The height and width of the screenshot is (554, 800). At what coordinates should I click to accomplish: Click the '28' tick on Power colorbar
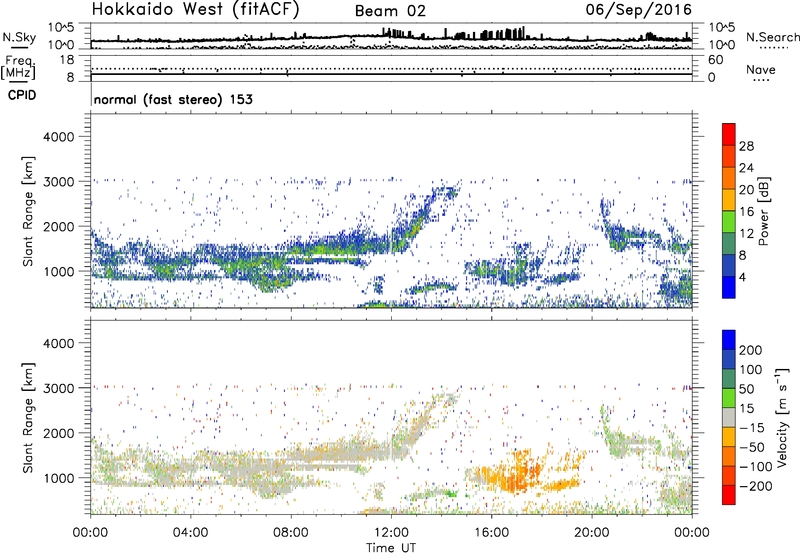(746, 146)
